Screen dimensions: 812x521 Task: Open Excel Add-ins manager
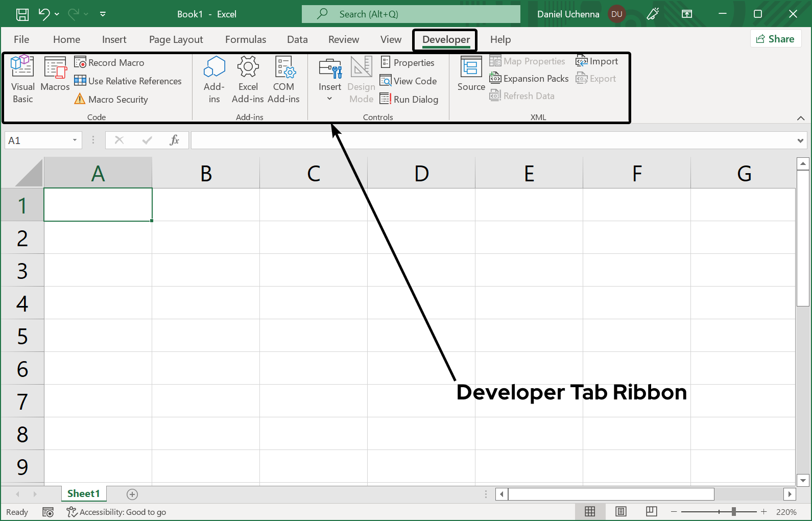click(x=248, y=79)
